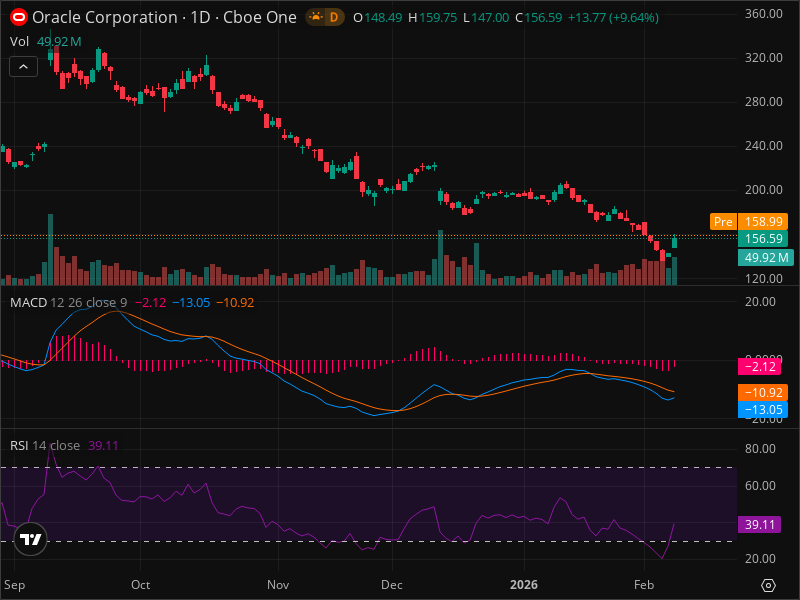The image size is (800, 600).
Task: Click the RSI 80.00 scale label
Action: click(760, 448)
